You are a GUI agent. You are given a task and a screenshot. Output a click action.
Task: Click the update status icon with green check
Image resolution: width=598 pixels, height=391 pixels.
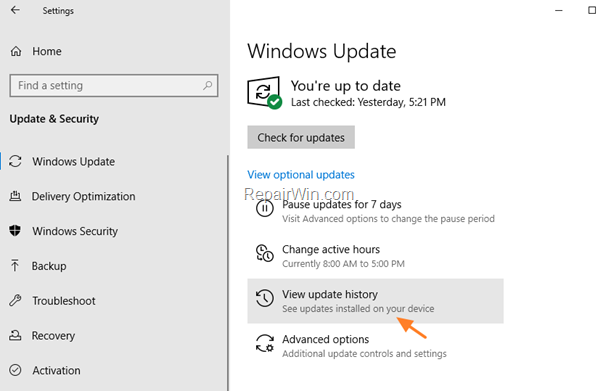264,93
